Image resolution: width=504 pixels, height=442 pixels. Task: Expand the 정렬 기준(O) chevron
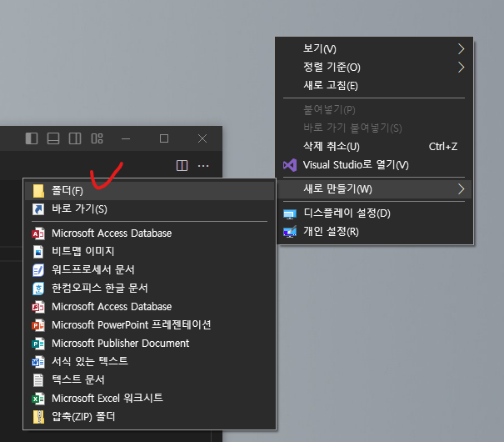[462, 68]
